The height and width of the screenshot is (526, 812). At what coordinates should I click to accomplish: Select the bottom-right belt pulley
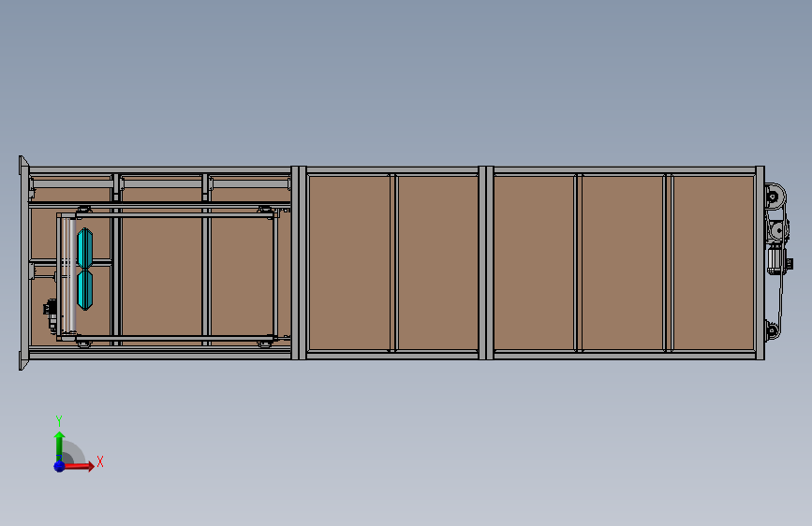pos(772,330)
